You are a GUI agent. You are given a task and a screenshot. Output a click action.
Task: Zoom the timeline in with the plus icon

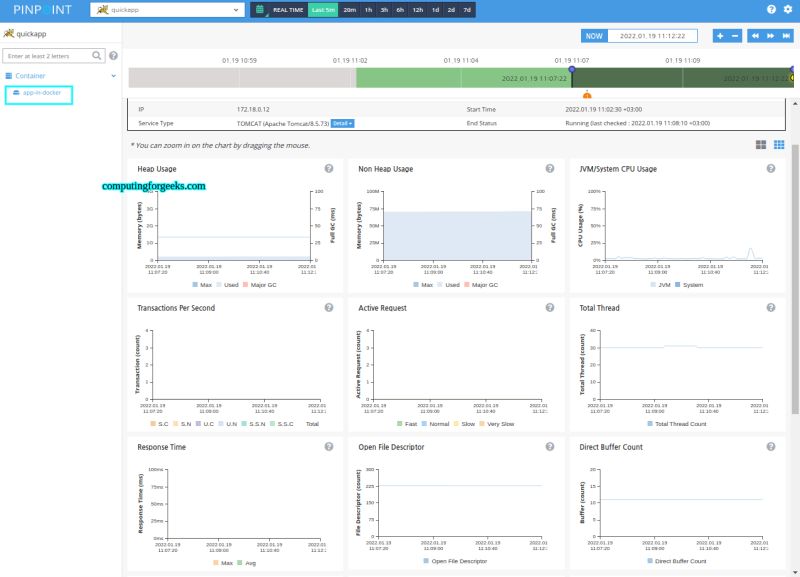[720, 36]
